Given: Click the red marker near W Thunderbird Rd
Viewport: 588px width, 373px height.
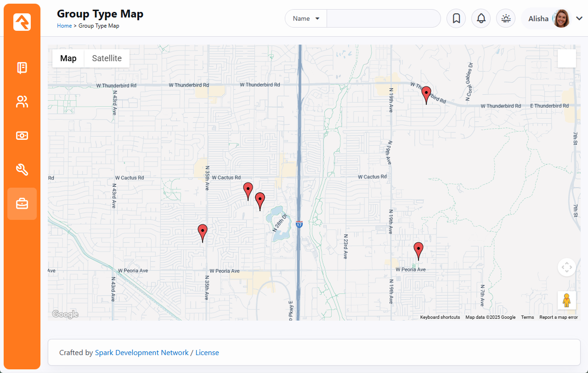Looking at the screenshot, I should coord(426,94).
